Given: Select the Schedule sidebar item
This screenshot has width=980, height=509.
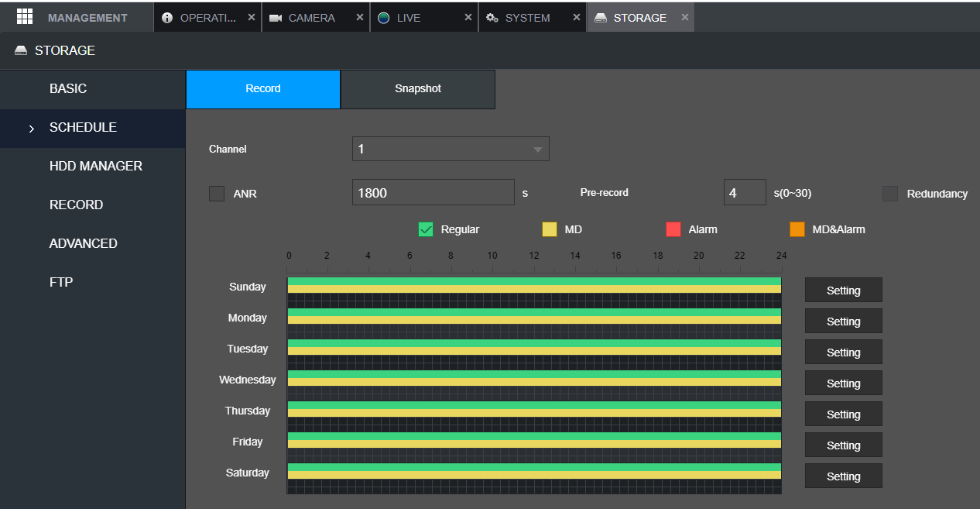Looking at the screenshot, I should [x=93, y=128].
